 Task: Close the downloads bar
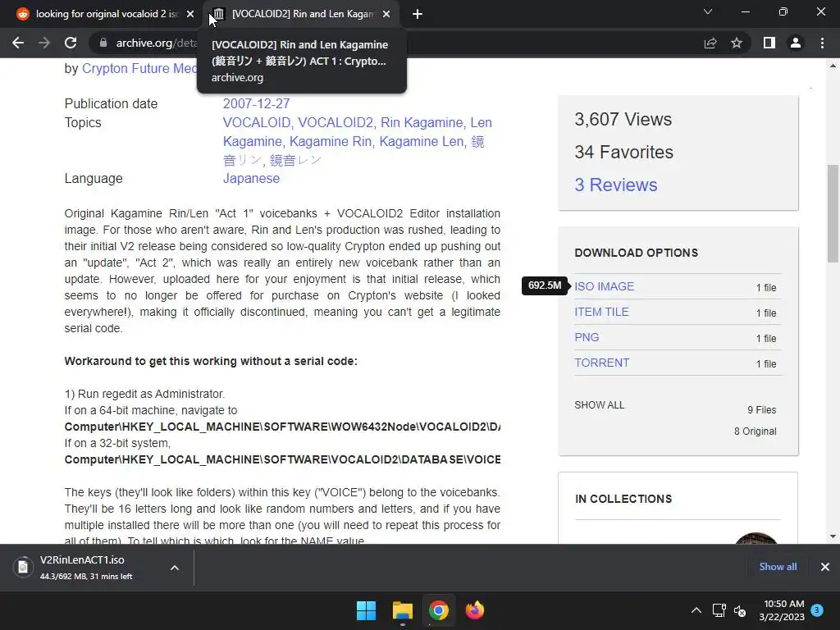(x=825, y=567)
